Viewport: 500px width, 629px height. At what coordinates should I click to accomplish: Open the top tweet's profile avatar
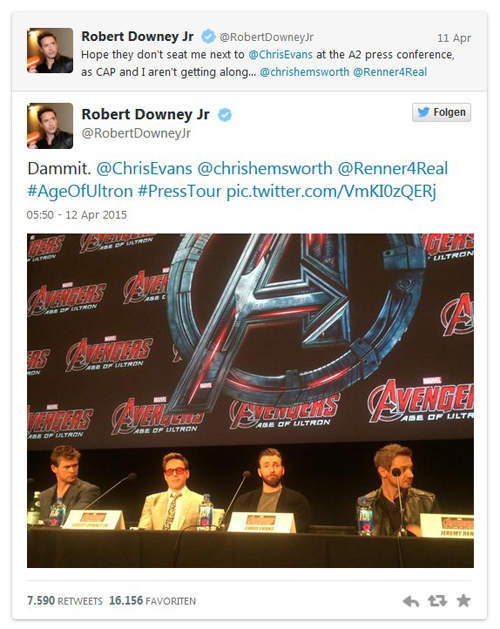tap(50, 51)
